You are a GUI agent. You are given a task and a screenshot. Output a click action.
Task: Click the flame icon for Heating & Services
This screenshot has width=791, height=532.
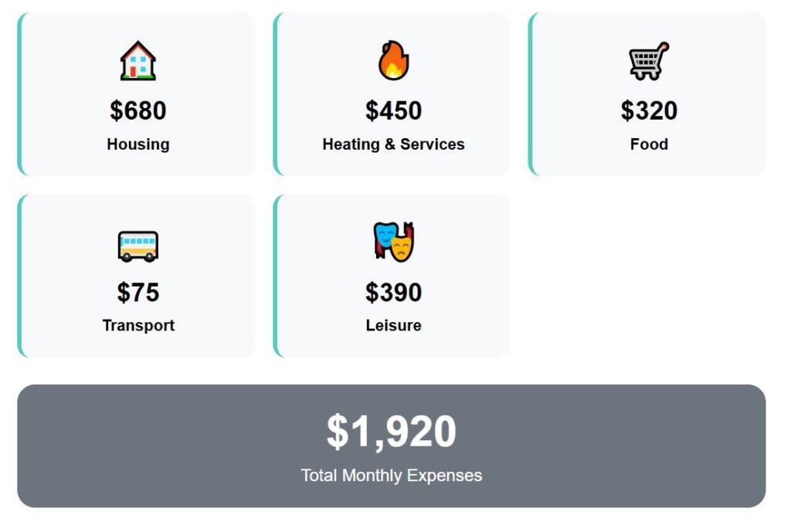click(393, 61)
